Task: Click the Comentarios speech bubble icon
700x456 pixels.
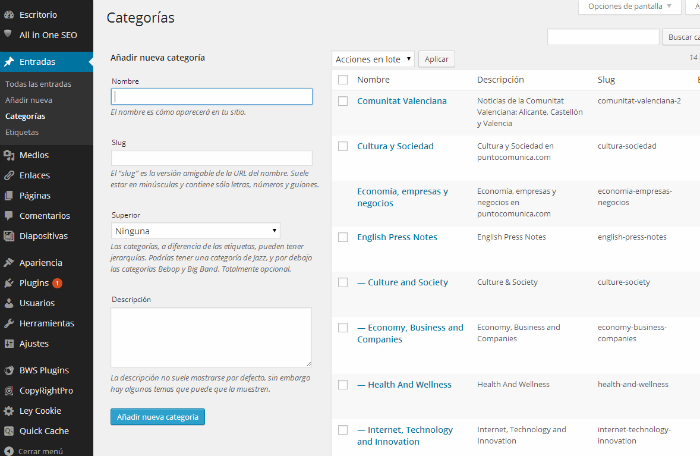Action: (9, 215)
